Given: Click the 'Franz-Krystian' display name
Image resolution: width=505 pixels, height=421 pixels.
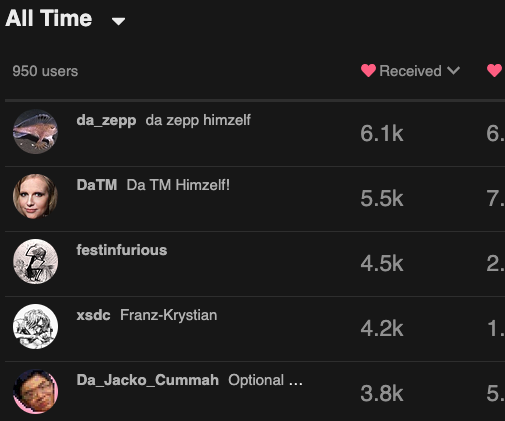Looking at the screenshot, I should click(x=169, y=315).
